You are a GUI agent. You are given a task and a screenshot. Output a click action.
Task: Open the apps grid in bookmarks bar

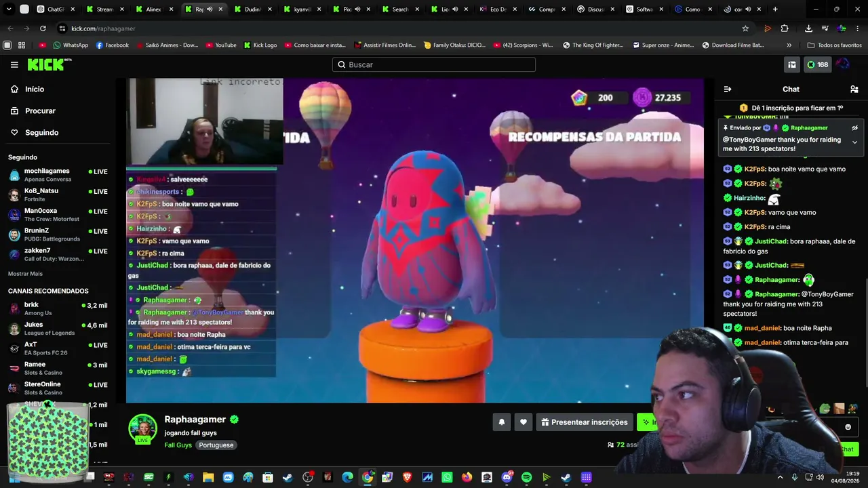[22, 45]
